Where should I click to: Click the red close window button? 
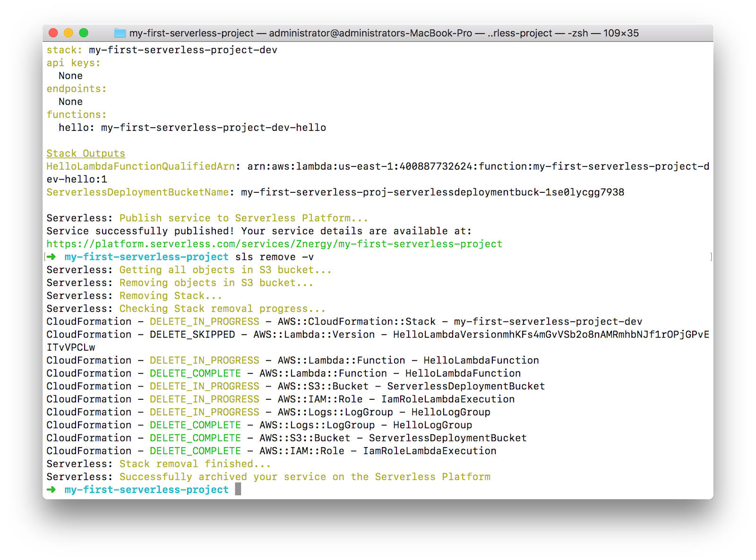tap(54, 33)
